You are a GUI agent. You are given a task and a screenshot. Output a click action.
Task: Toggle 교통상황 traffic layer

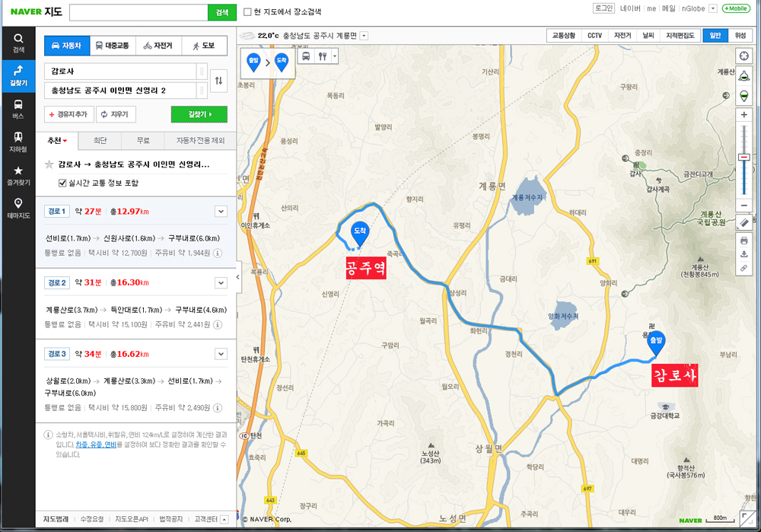[x=563, y=36]
